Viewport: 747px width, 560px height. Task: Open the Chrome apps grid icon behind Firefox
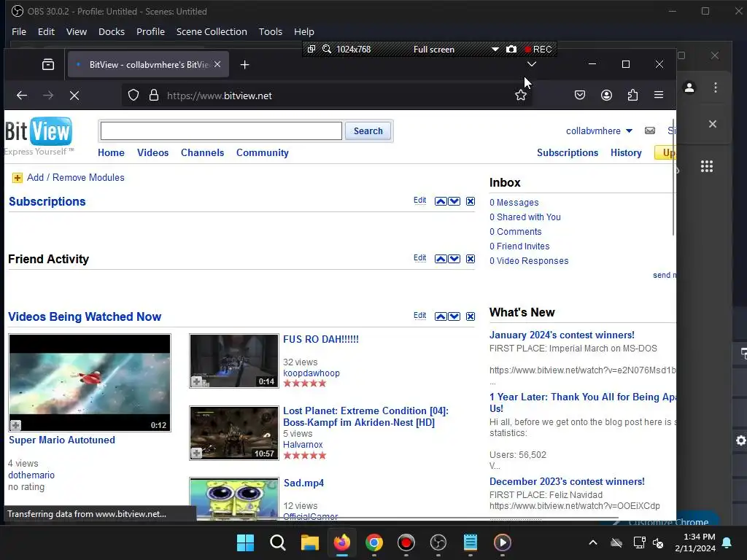click(707, 166)
